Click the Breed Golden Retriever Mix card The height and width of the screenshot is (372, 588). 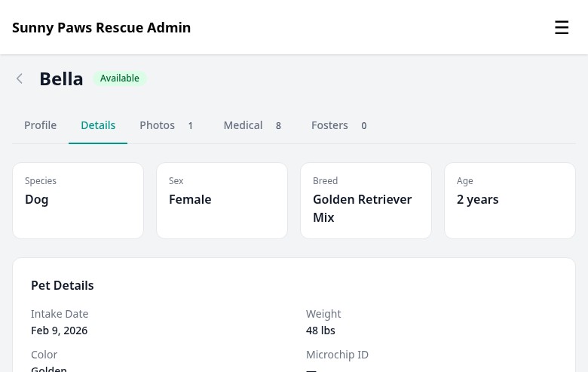tap(366, 201)
